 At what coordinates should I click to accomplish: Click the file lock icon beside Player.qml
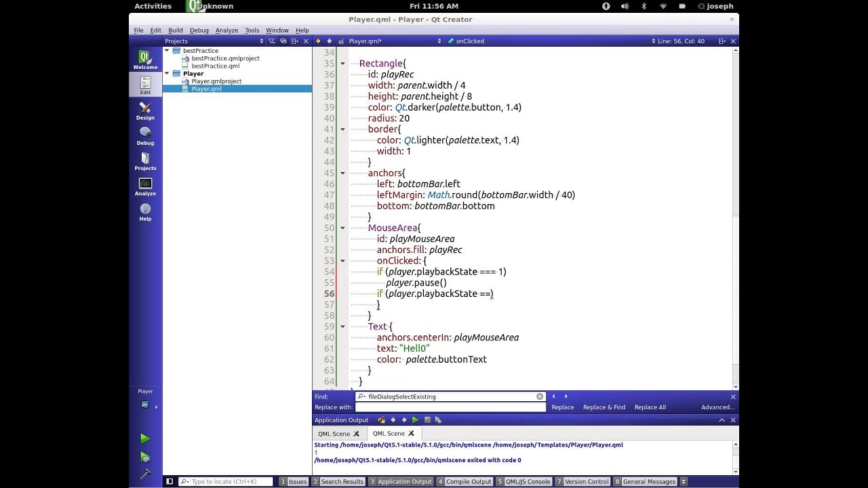[342, 41]
